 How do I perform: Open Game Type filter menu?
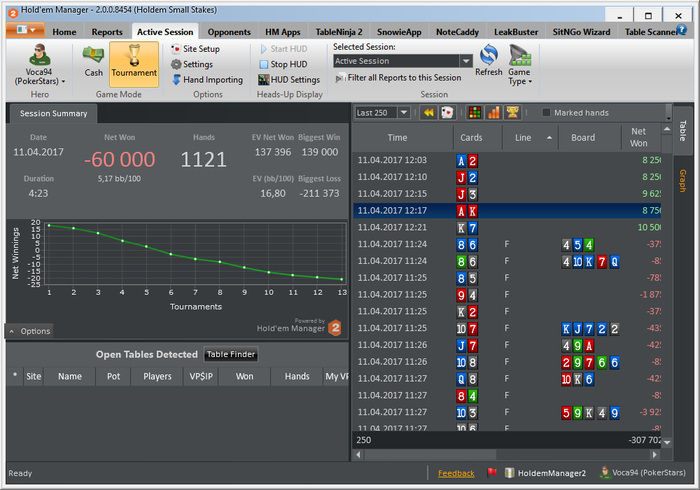point(520,65)
